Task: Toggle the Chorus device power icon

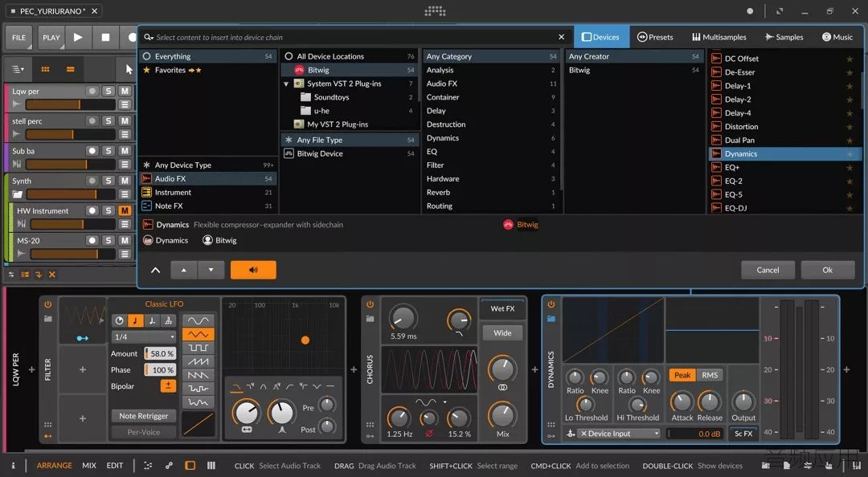Action: (371, 304)
